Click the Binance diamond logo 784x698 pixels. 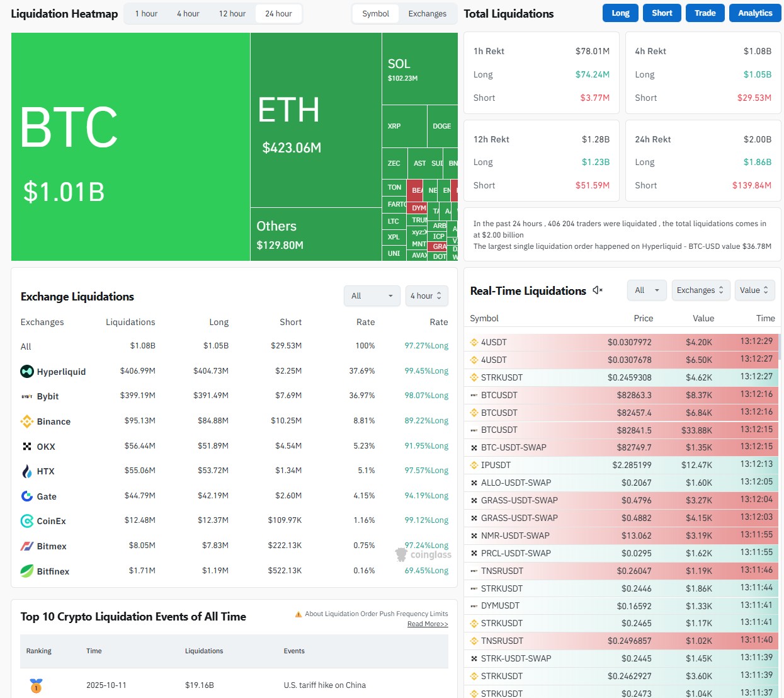(26, 421)
